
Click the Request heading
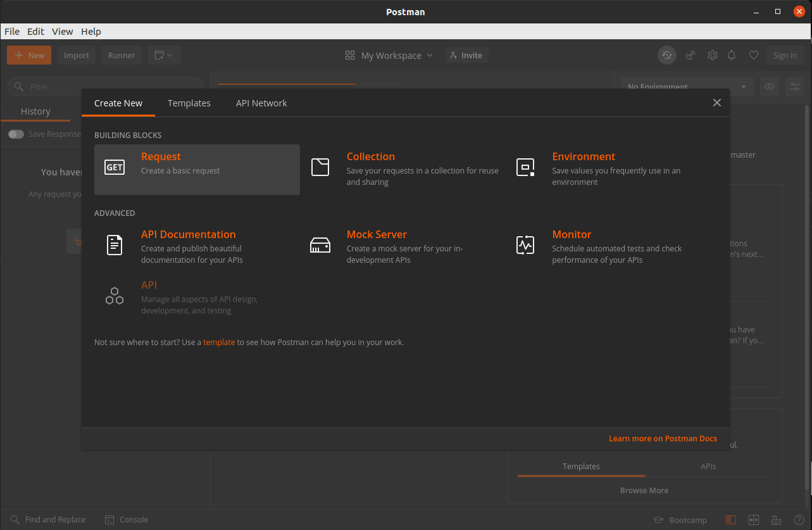[161, 156]
